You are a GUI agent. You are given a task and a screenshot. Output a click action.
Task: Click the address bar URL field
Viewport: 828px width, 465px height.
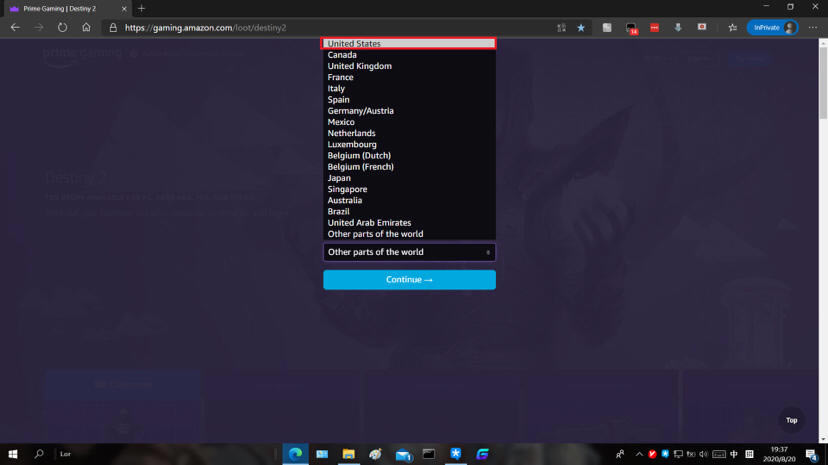coord(327,27)
